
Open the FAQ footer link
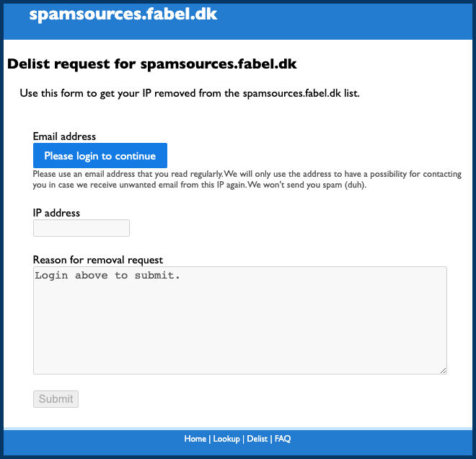[x=283, y=439]
